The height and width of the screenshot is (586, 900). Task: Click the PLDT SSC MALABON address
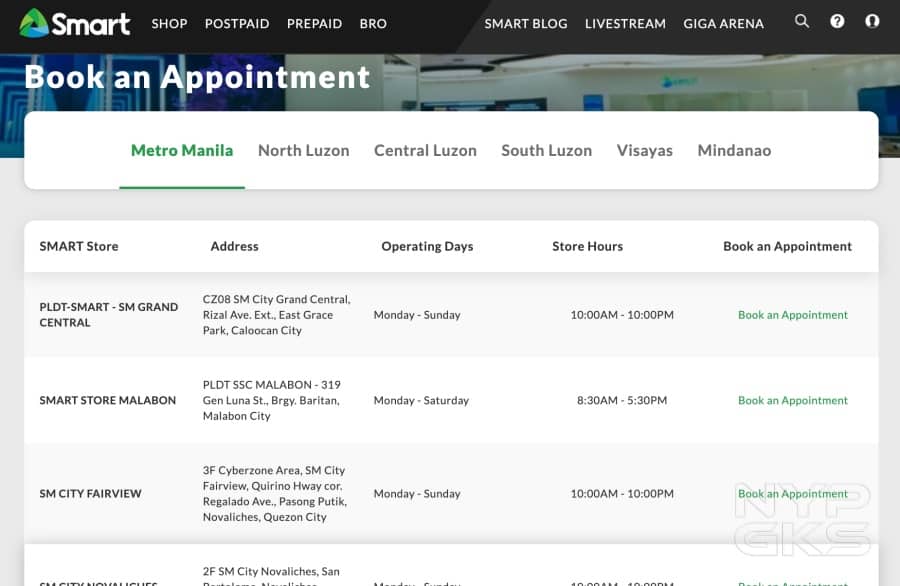coord(271,400)
